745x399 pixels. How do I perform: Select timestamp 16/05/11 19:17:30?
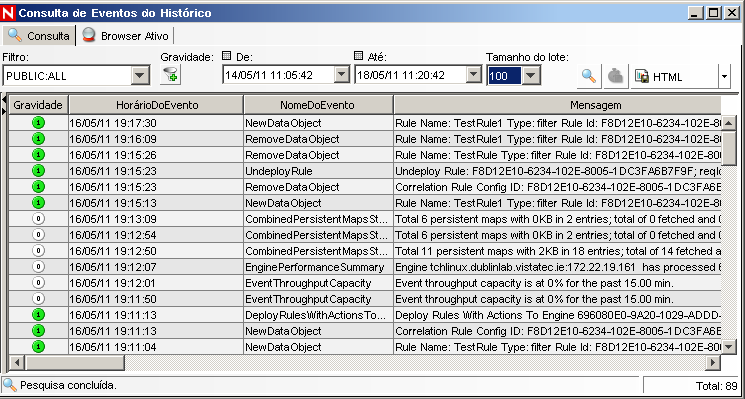click(156, 123)
